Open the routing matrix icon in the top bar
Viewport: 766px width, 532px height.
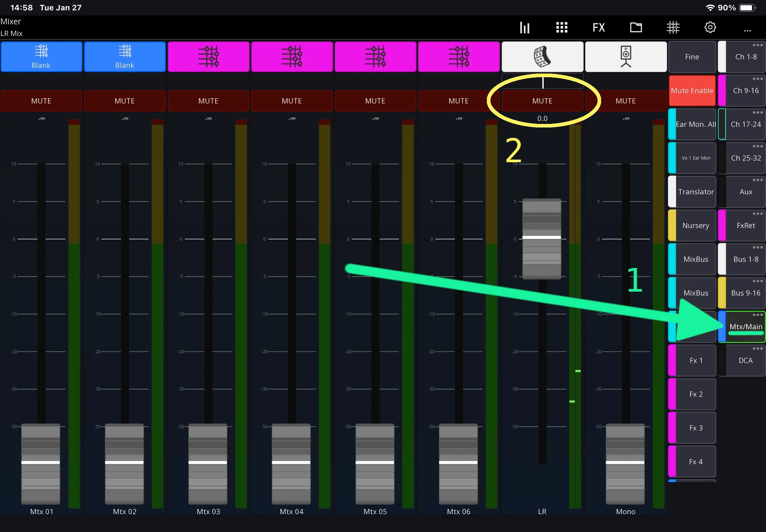[x=673, y=27]
